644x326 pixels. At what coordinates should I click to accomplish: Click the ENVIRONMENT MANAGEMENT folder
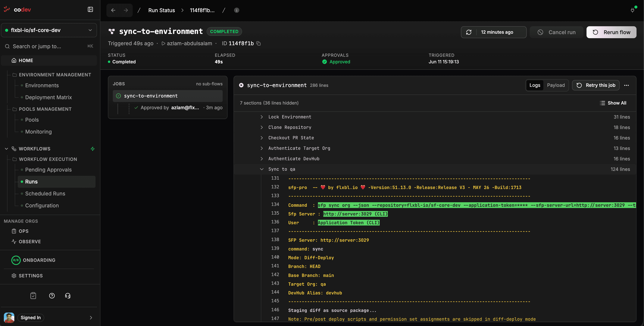pyautogui.click(x=52, y=75)
